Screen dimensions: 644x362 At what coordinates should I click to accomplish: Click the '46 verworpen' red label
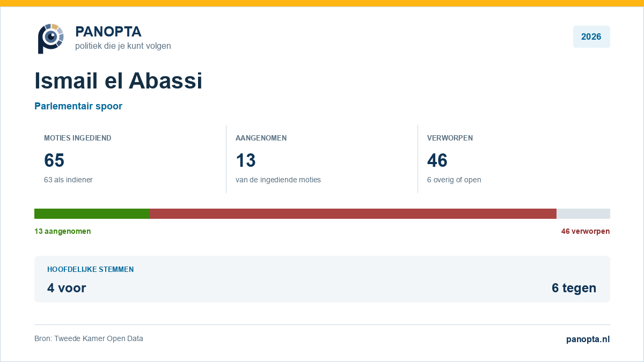pyautogui.click(x=586, y=231)
